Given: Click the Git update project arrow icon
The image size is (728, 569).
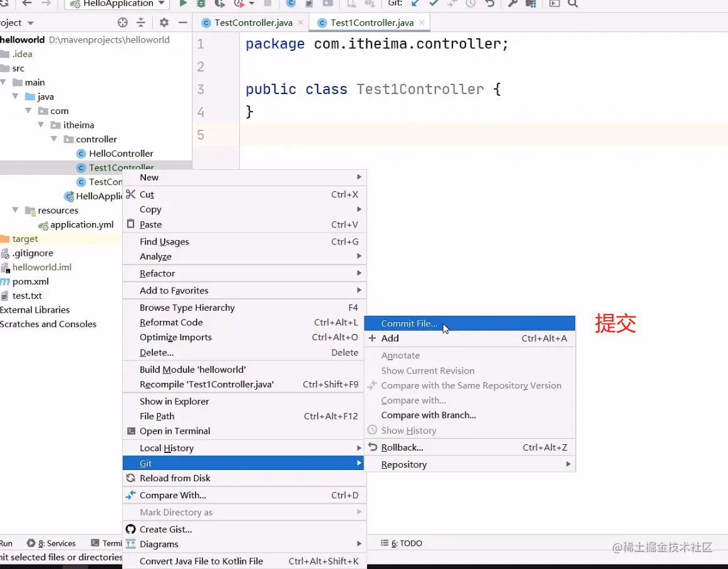Looking at the screenshot, I should 415,3.
